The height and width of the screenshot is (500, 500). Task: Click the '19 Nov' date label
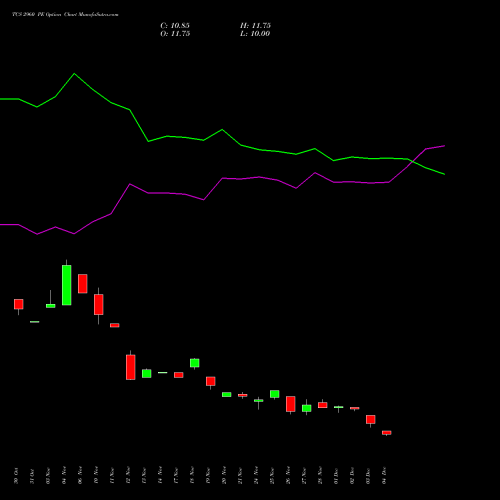tap(208, 476)
